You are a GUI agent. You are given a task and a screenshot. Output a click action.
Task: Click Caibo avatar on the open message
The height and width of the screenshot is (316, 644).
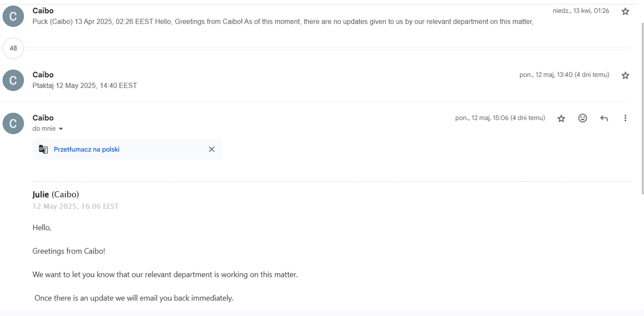[13, 123]
